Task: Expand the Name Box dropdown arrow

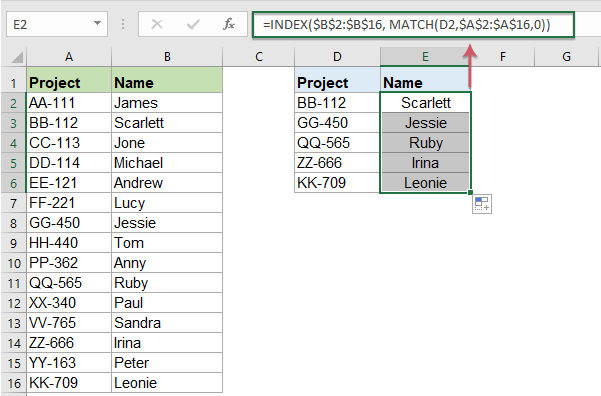Action: coord(98,23)
